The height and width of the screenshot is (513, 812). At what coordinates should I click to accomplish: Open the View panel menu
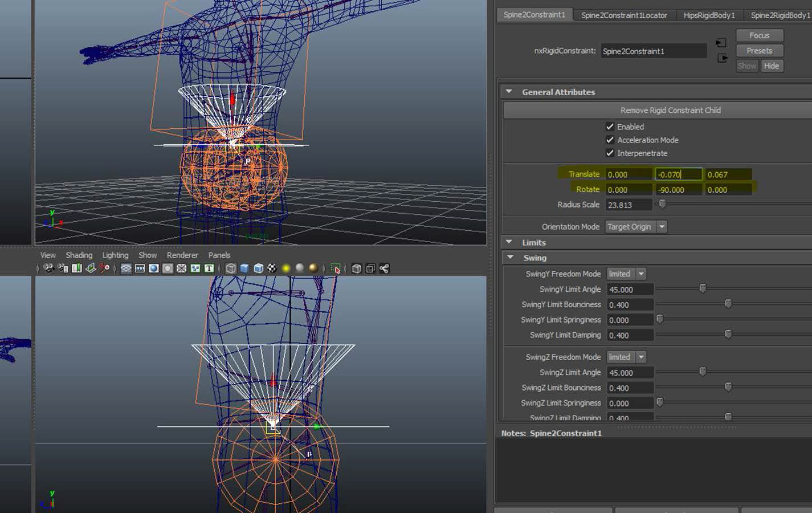click(x=48, y=255)
